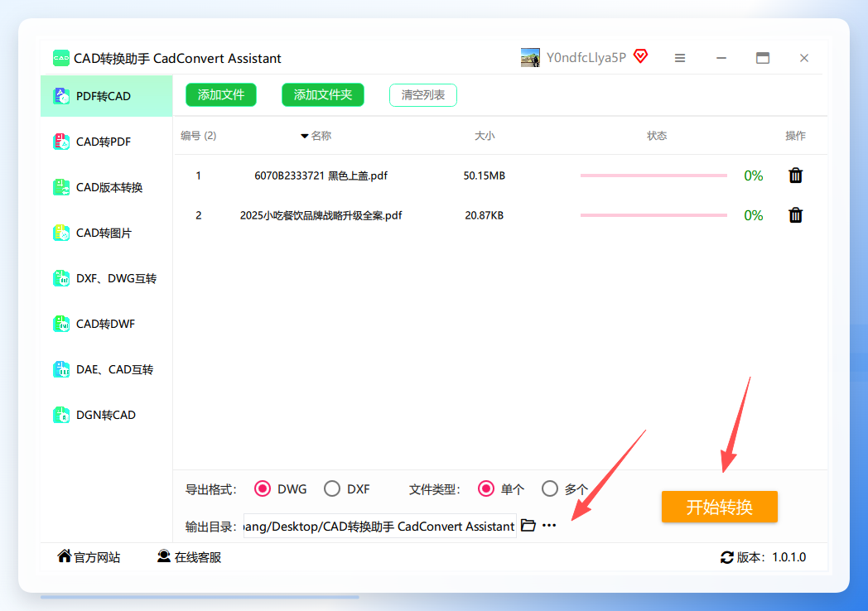Click the CAD转图片 sidebar icon
Viewport: 868px width, 611px height.
point(61,233)
